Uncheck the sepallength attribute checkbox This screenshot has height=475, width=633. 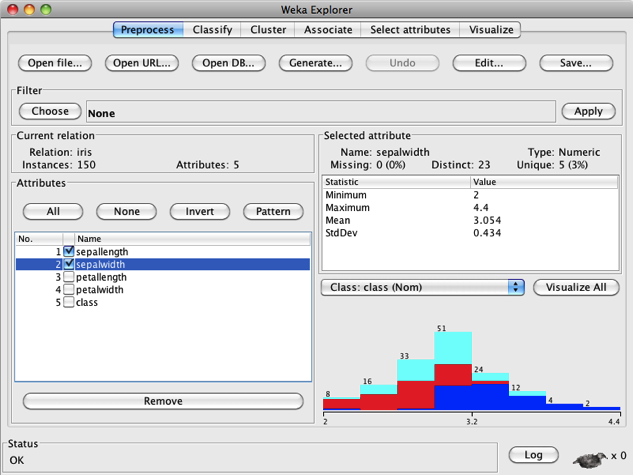point(69,252)
